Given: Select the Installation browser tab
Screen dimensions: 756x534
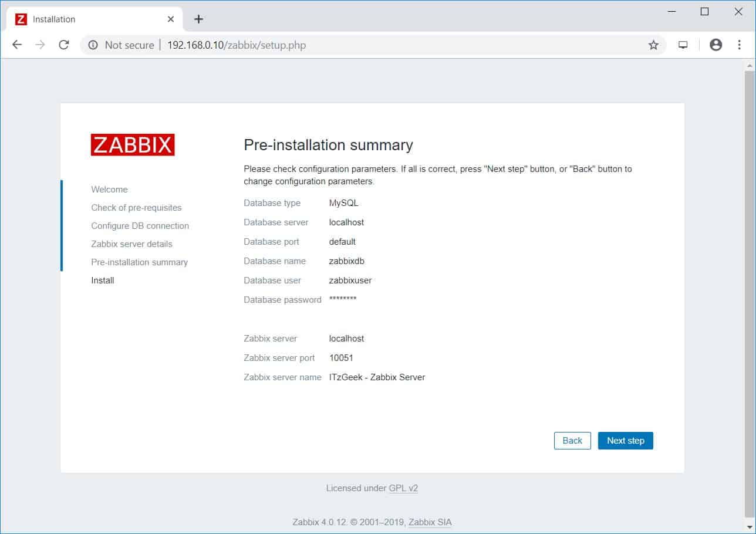Looking at the screenshot, I should [x=95, y=19].
